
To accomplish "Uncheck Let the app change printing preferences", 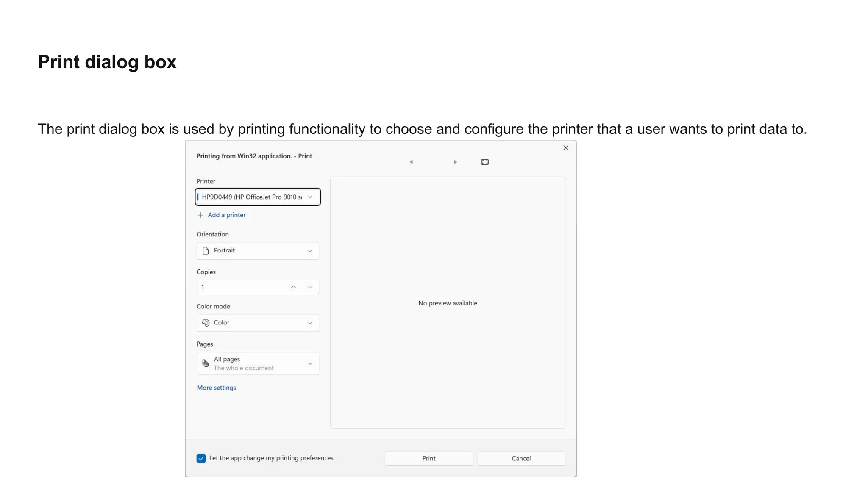I will point(201,458).
